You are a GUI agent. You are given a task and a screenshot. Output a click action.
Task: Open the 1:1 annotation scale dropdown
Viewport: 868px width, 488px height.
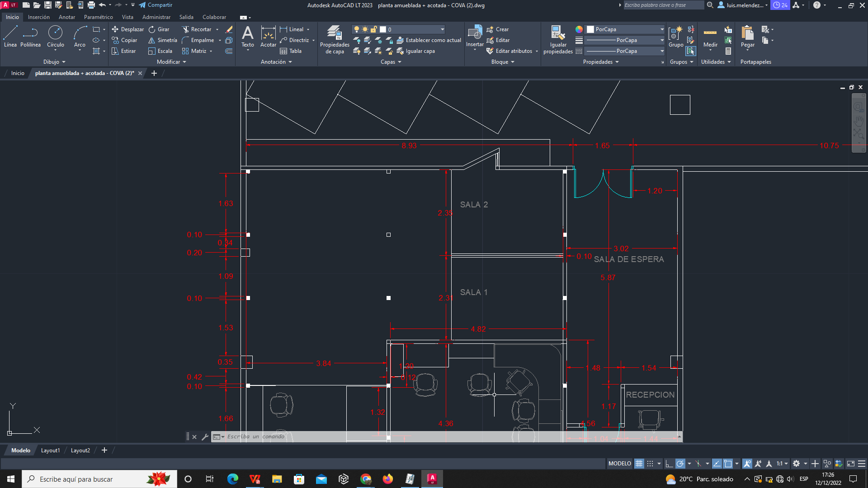(782, 464)
